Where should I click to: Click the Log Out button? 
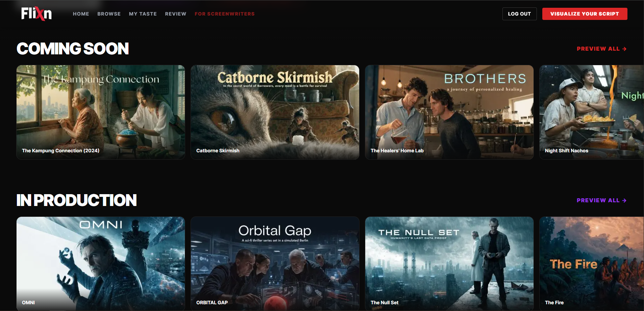(520, 14)
